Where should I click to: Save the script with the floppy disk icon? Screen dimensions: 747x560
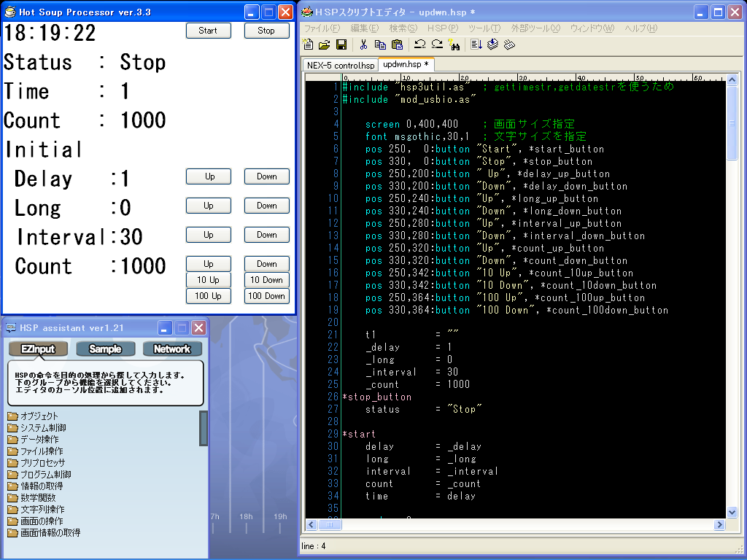tap(341, 45)
